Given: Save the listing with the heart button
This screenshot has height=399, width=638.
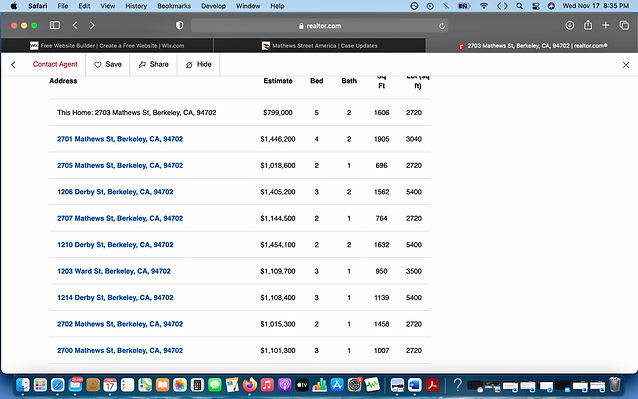Looking at the screenshot, I should tap(108, 64).
